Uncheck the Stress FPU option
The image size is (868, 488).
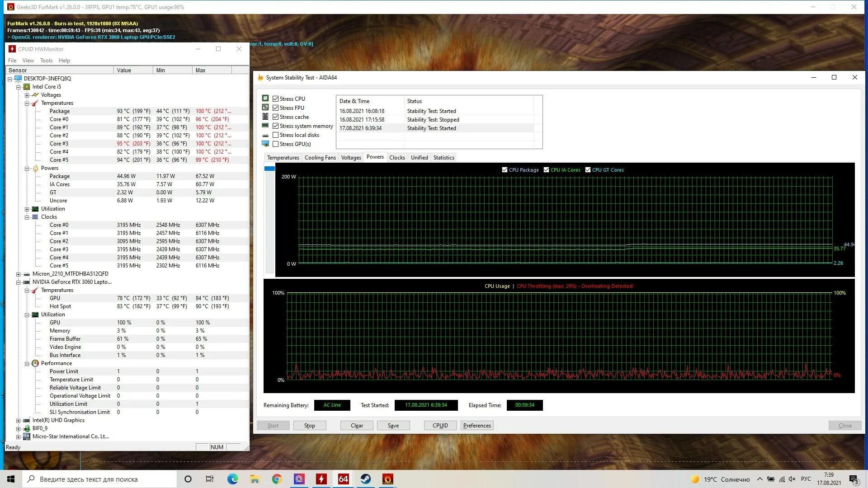point(275,108)
